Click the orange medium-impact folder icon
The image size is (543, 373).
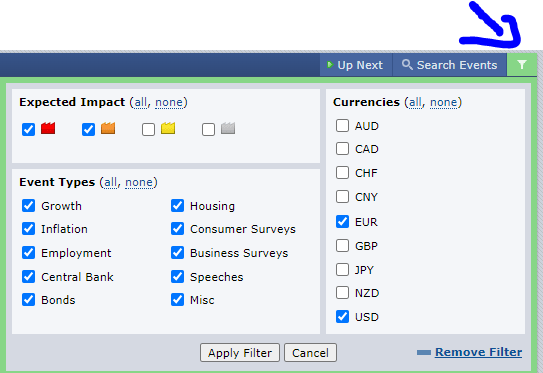pos(108,128)
